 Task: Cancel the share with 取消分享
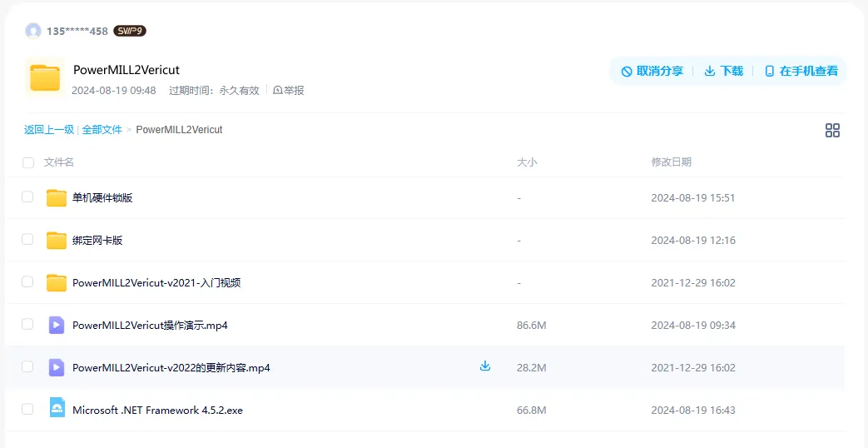tap(652, 71)
